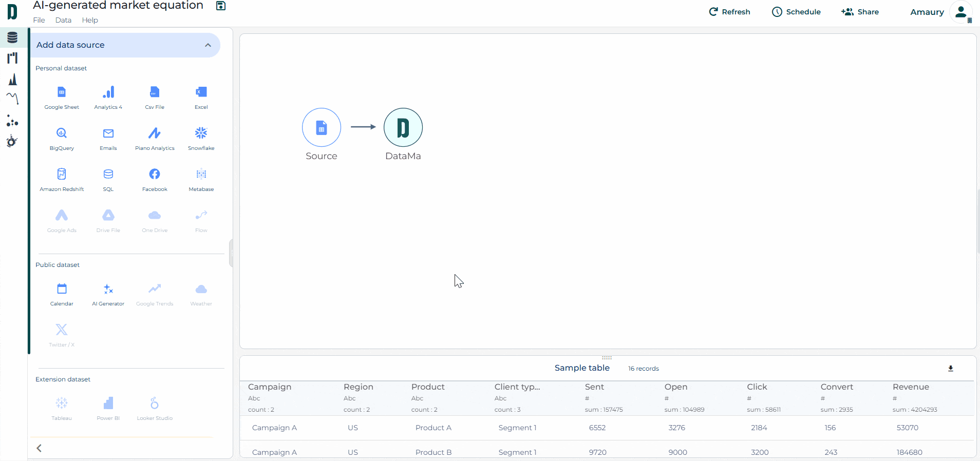Click the Refresh button
This screenshot has height=461, width=980.
tap(729, 12)
